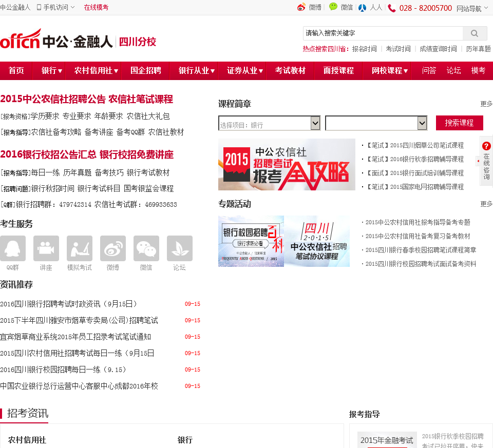Open 【笔试】2015国家电网招聘辅导课程
Viewport: 493px width, 448px height.
pos(415,187)
